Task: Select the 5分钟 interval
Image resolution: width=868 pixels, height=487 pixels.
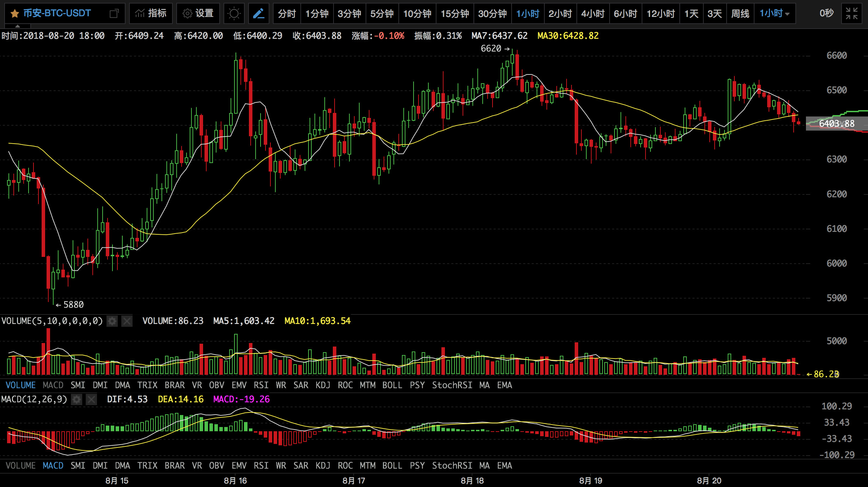Action: pyautogui.click(x=382, y=14)
